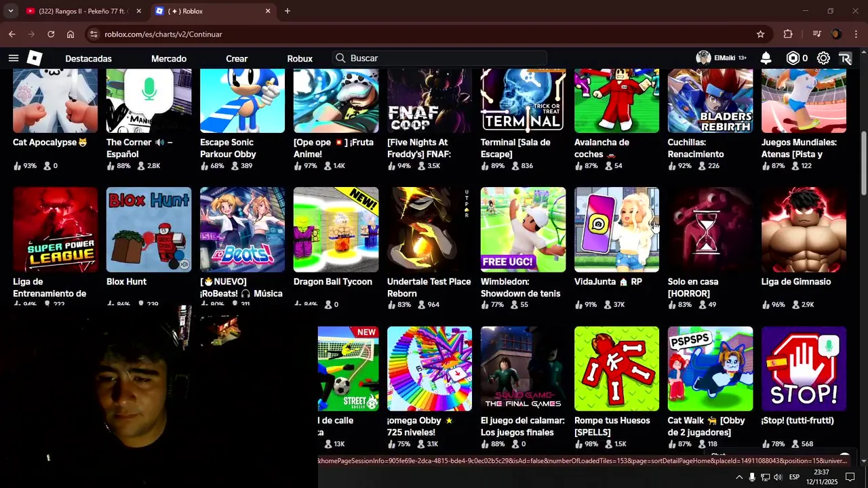The width and height of the screenshot is (868, 488).
Task: Click the Roblox logo home icon
Action: tap(35, 58)
